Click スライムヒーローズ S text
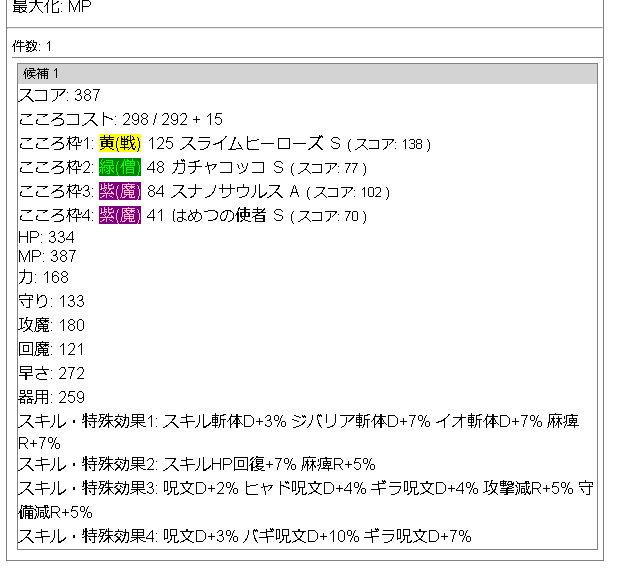This screenshot has height=569, width=621. click(x=260, y=143)
